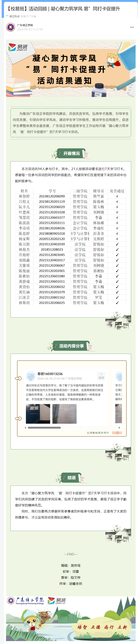Click the orange arrow beside 左滑解锁更多相片
This screenshot has width=138, height=644.
pos(117,433)
